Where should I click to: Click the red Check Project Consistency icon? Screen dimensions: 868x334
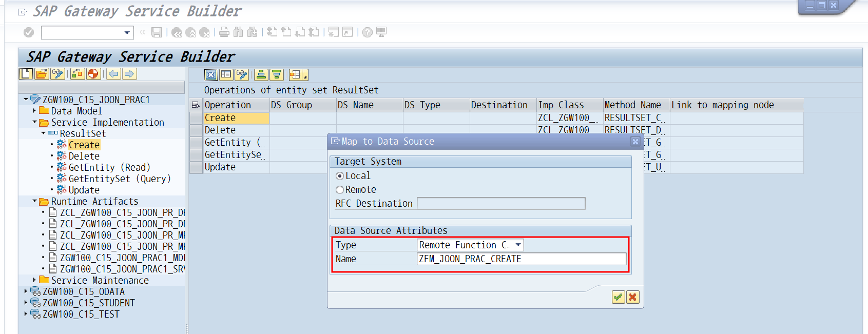pyautogui.click(x=93, y=74)
